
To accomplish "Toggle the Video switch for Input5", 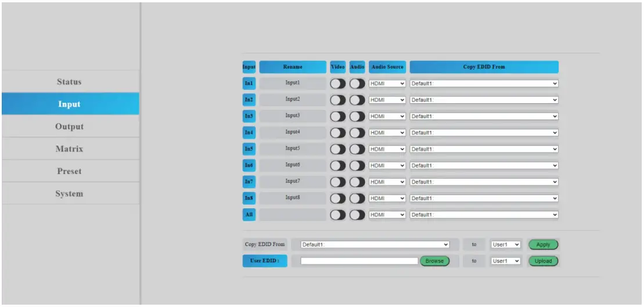I will point(337,149).
